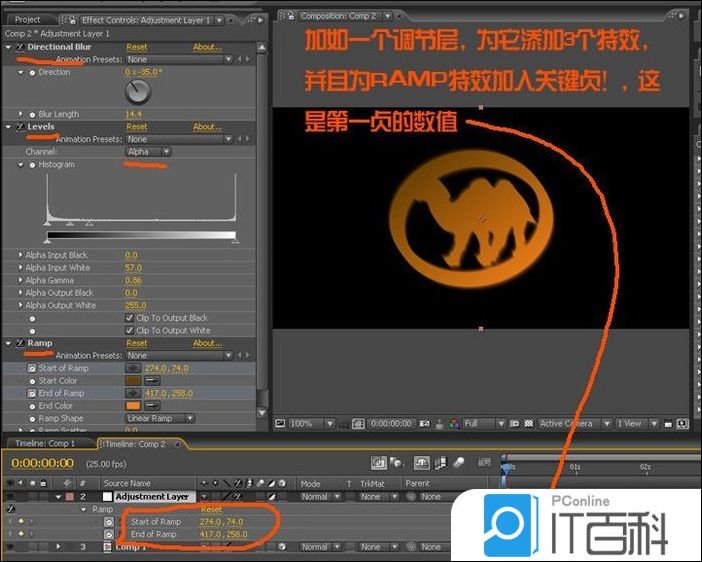
Task: Pick End Color with the eyedropper
Action: pos(152,406)
